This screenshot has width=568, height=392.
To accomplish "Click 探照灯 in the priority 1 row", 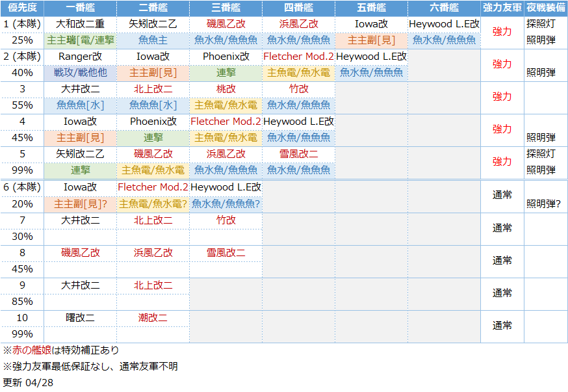I will pos(541,24).
